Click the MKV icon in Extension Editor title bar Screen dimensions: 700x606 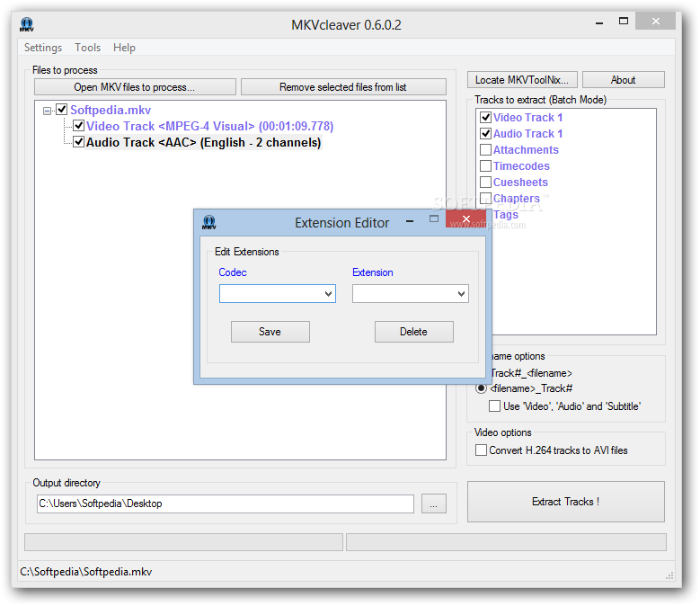(209, 222)
